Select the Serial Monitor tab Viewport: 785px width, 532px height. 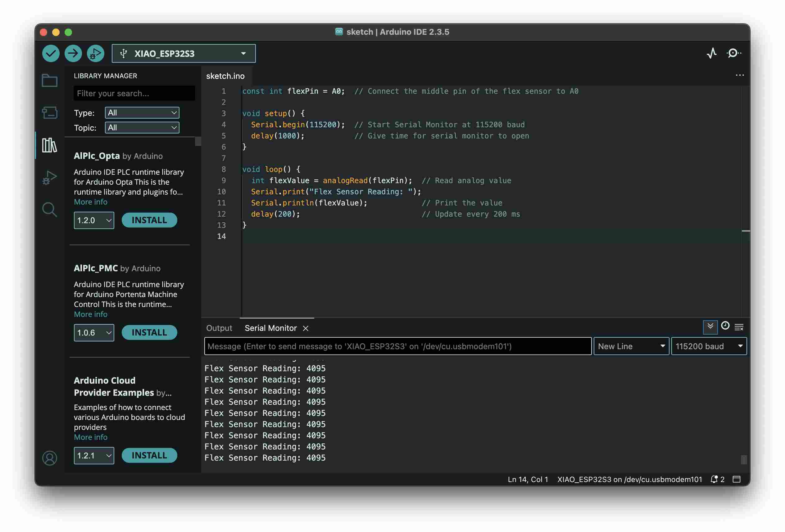tap(270, 328)
